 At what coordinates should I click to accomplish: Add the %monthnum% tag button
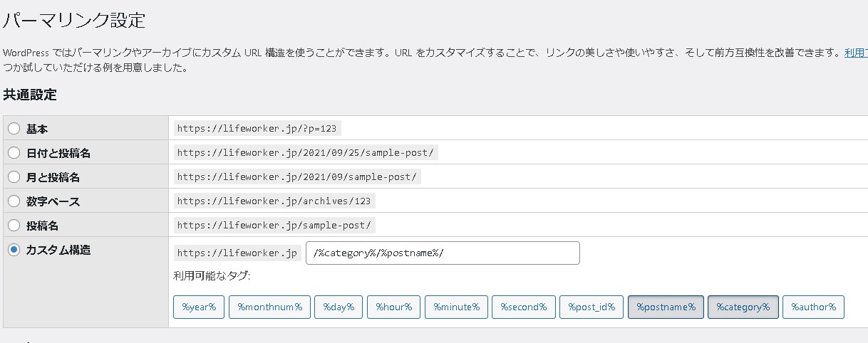click(269, 307)
